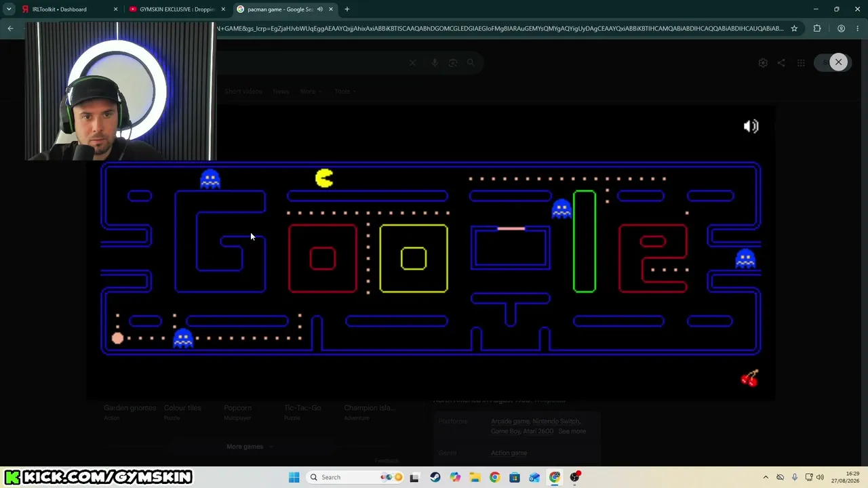868x488 pixels.
Task: Close the Pac-Man game overlay
Action: coord(838,62)
